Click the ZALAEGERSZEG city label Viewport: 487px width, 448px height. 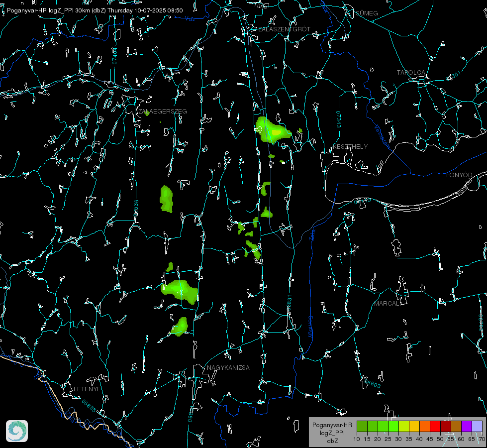(x=163, y=111)
